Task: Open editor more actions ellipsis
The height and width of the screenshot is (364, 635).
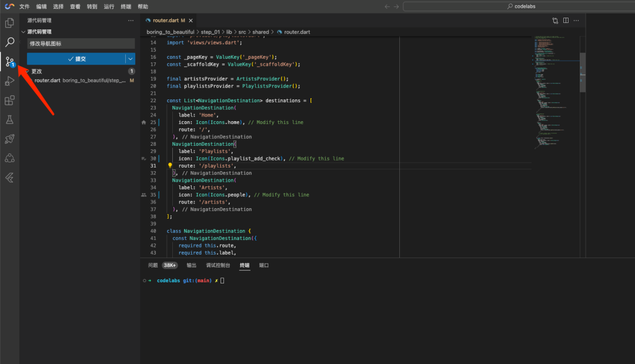Action: pos(576,20)
